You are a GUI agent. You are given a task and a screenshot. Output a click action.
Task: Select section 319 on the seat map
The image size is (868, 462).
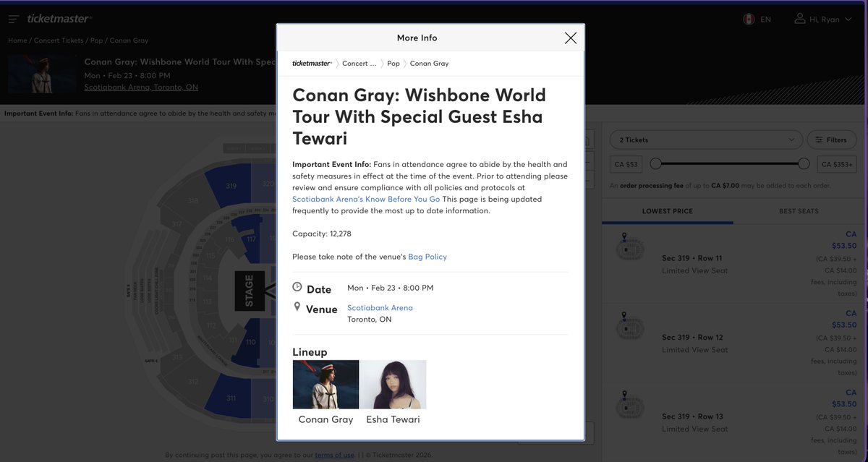point(230,185)
